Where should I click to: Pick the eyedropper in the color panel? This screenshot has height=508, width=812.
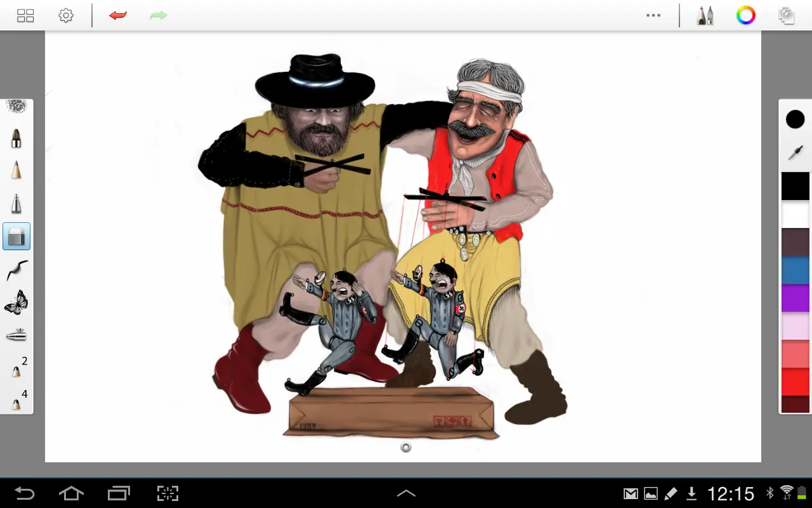tap(796, 152)
